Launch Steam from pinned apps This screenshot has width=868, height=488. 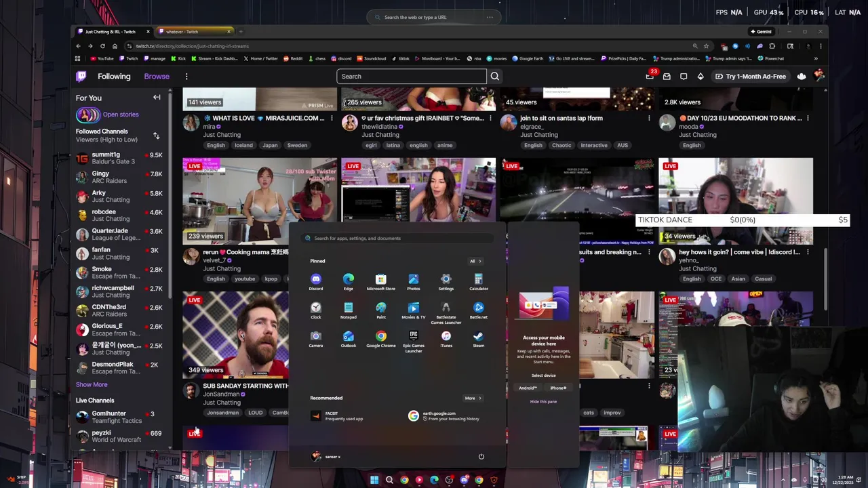(x=479, y=339)
